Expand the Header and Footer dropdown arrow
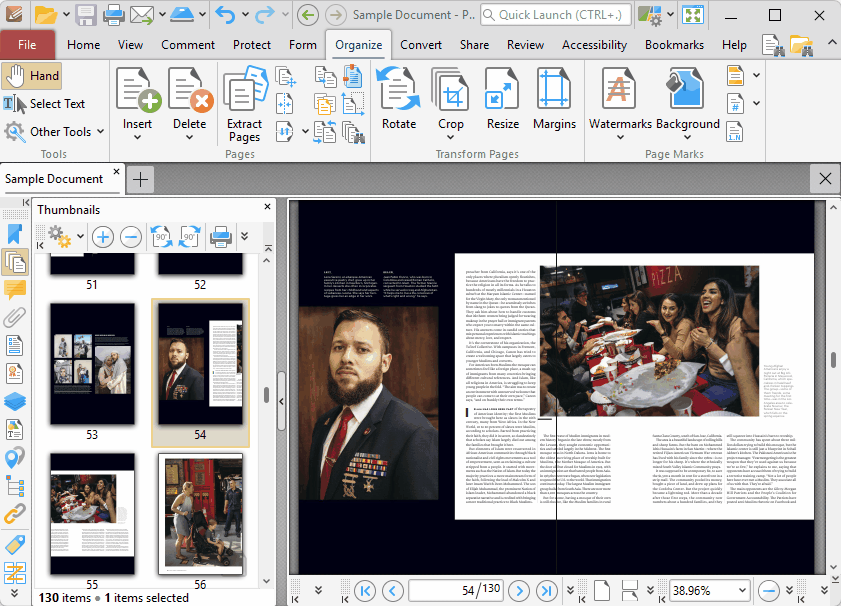The height and width of the screenshot is (606, 841). 756,76
